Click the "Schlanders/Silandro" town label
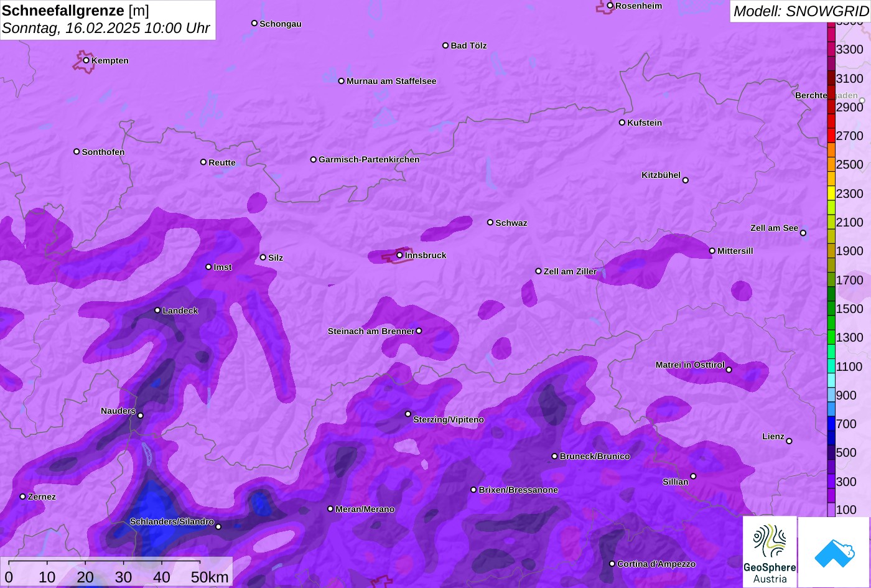 click(172, 521)
